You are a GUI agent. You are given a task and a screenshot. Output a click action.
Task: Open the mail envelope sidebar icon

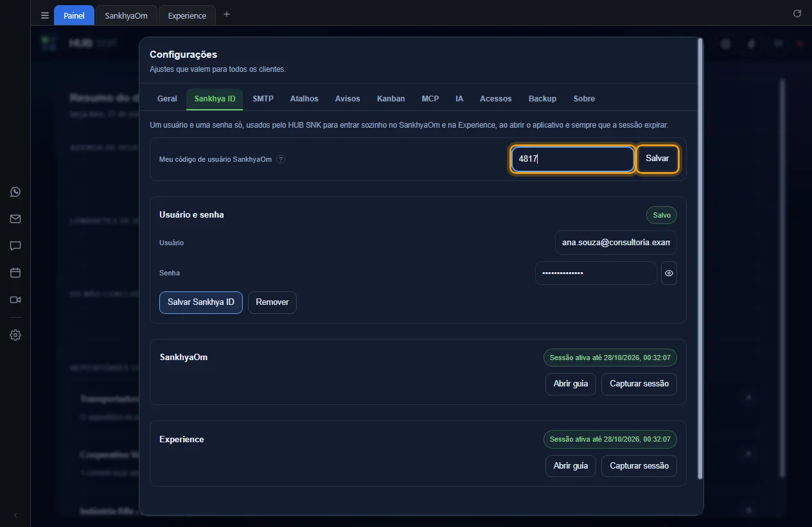pos(15,219)
